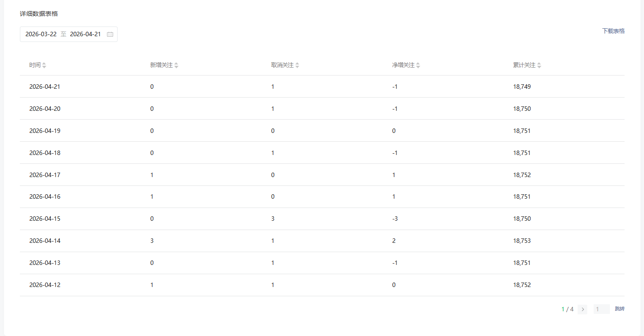
Task: Go to next page with chevron arrow
Action: [583, 310]
